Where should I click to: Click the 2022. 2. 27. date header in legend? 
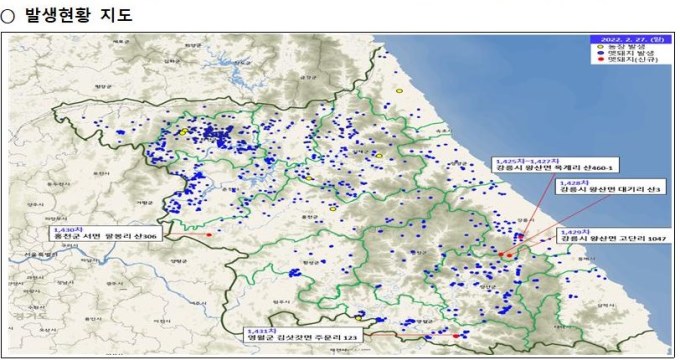click(x=631, y=39)
